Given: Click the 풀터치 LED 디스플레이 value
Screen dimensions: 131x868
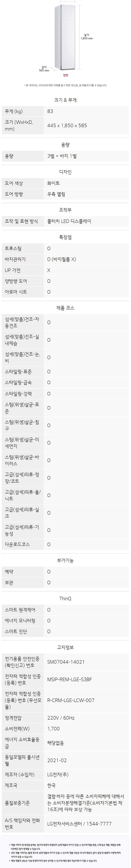Looking at the screenshot, I should [x=69, y=221].
